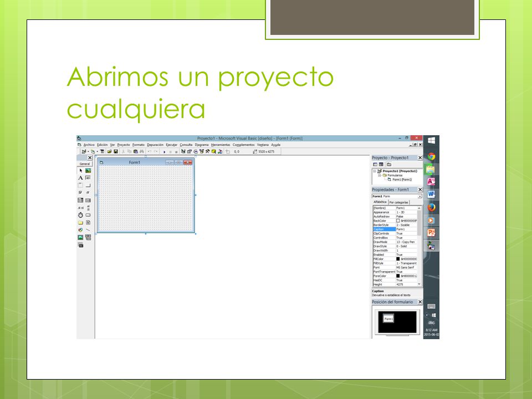Screen dimensions: 532x399
Task: Click View Code in Project panel
Action: pos(375,165)
